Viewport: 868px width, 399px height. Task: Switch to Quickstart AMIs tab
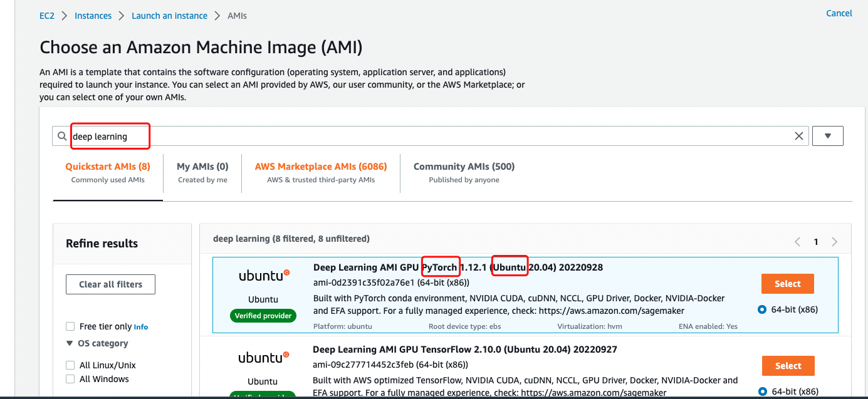(x=108, y=173)
